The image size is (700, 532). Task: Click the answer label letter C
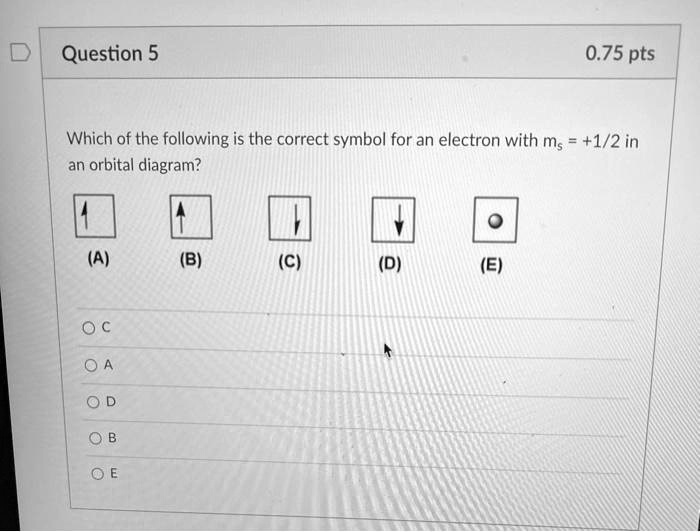tap(106, 328)
